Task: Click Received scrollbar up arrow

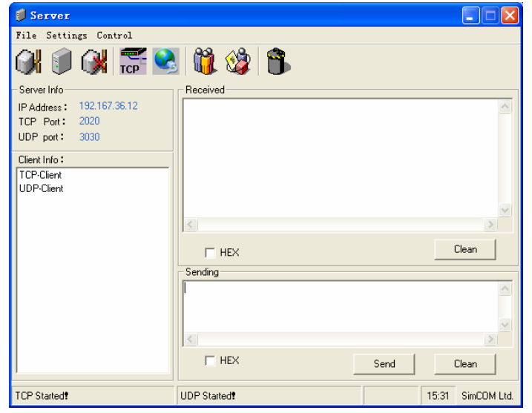Action: tap(505, 107)
